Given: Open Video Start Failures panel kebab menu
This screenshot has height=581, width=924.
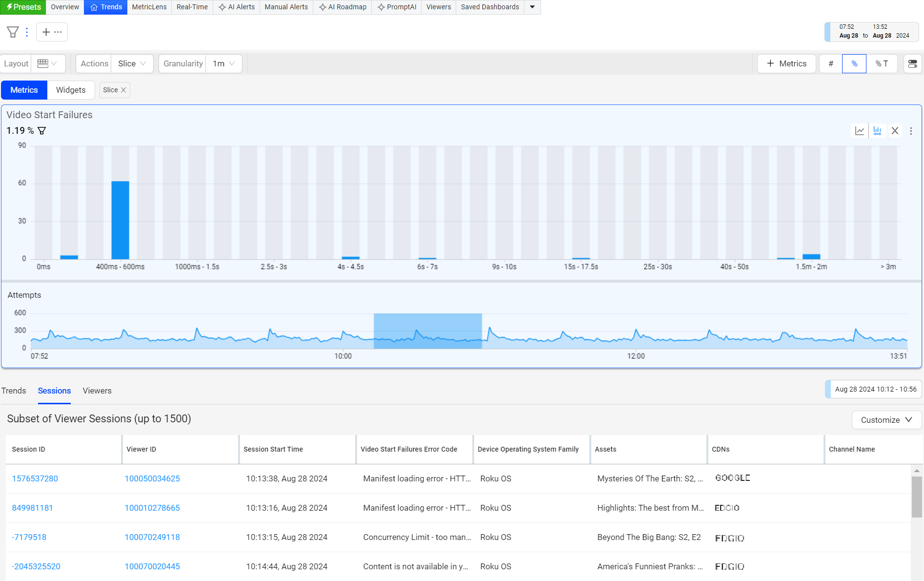Looking at the screenshot, I should pos(911,131).
